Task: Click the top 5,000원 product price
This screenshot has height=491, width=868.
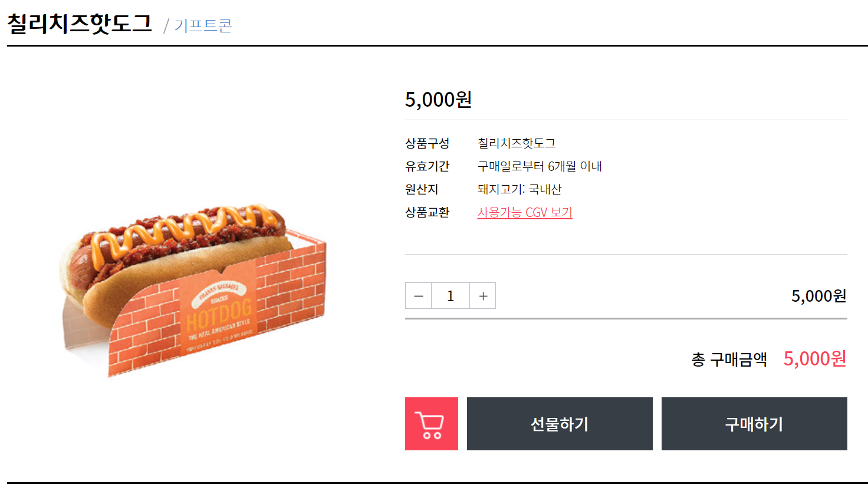Action: 438,99
